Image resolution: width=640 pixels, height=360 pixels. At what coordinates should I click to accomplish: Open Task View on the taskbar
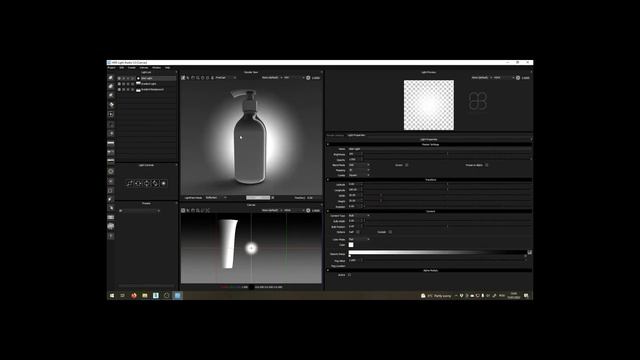pos(122,296)
